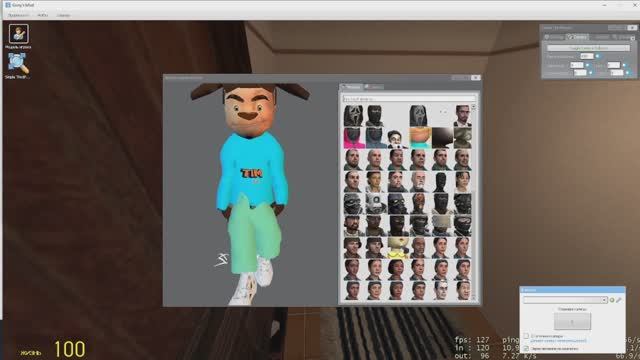Open the middle menu bar item
Screen dimensions: 640x360
tap(42, 15)
